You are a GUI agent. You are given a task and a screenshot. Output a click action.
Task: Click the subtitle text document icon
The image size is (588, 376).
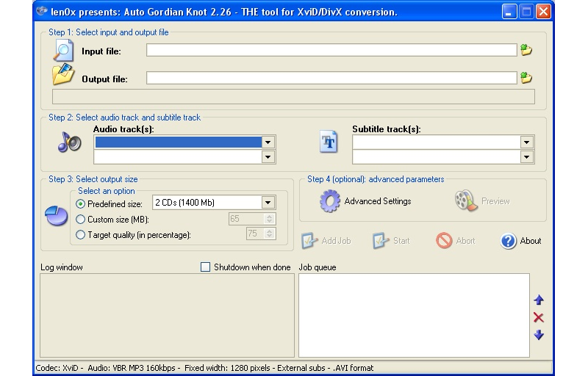[x=329, y=142]
